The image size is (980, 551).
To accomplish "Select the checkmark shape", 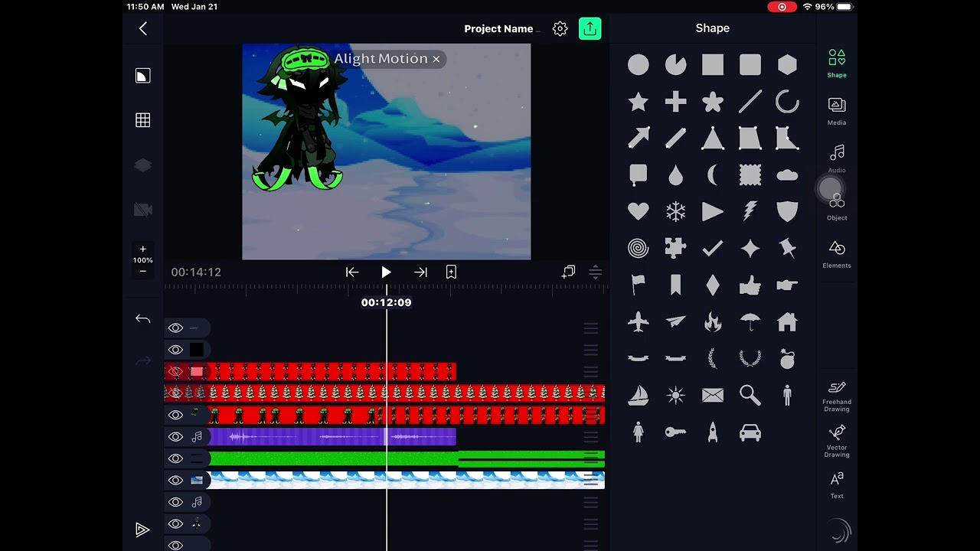I will 713,248.
